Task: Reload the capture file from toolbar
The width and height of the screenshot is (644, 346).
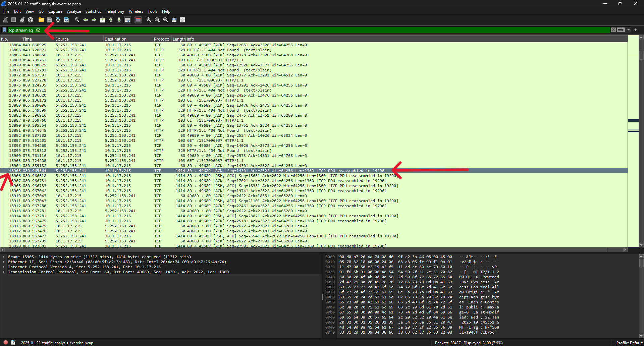Action: (66, 20)
